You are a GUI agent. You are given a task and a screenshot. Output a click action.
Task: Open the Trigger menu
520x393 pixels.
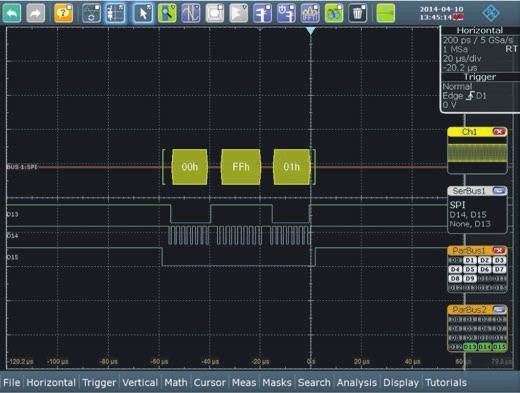pyautogui.click(x=99, y=383)
